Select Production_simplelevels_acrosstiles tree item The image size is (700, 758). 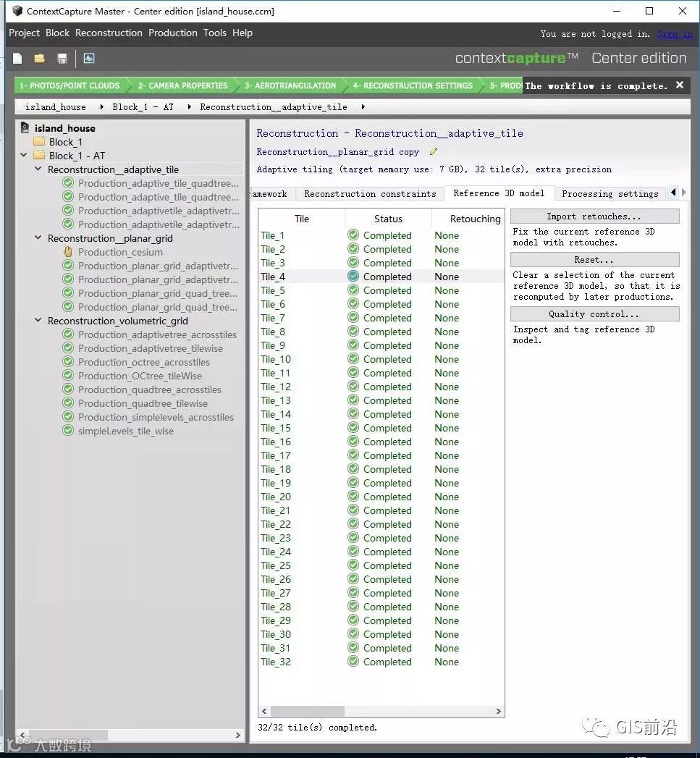[x=156, y=417]
